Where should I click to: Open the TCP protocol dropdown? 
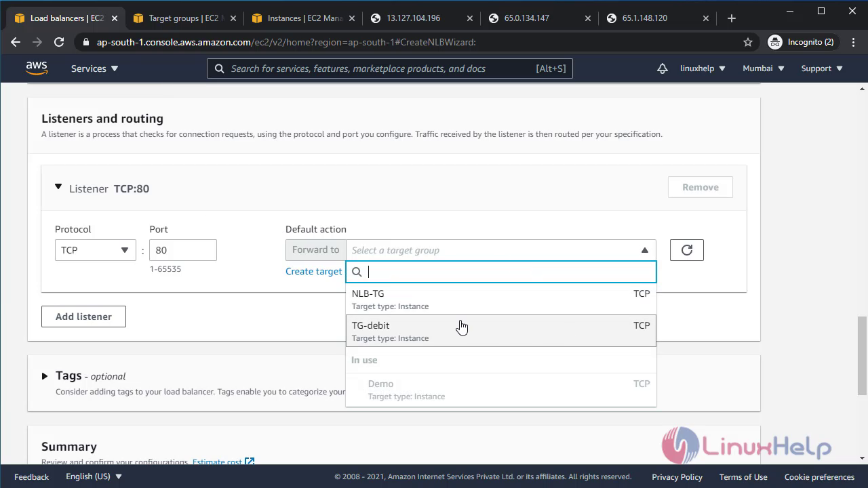95,250
